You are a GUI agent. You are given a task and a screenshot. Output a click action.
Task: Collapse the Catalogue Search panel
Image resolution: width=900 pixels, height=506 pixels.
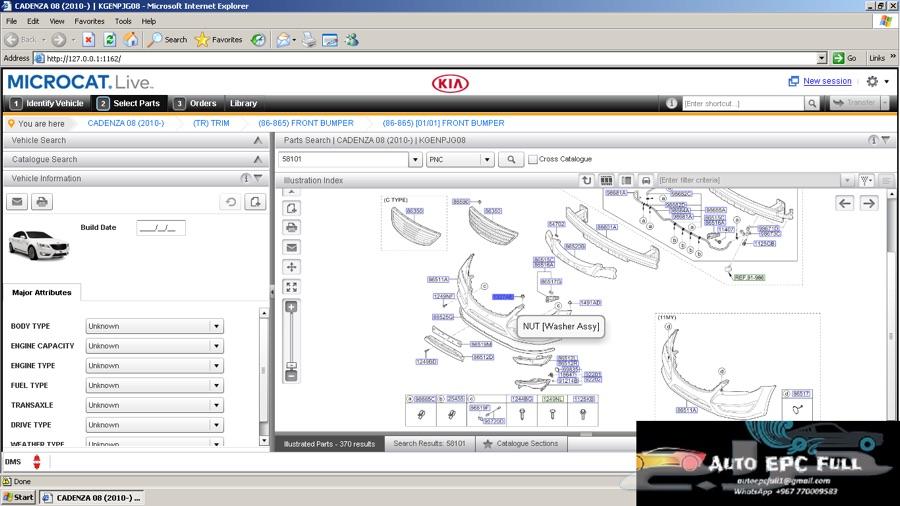(x=258, y=159)
